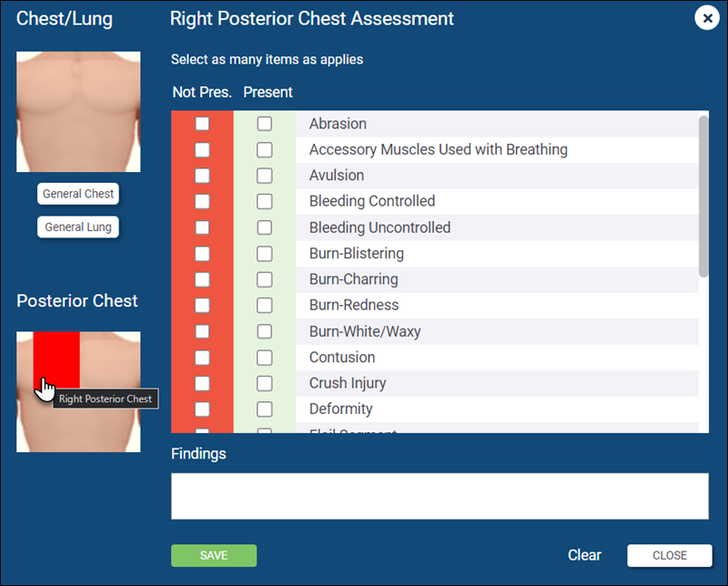Image resolution: width=728 pixels, height=586 pixels.
Task: Select the left posterior chest area on image
Action: [110, 359]
